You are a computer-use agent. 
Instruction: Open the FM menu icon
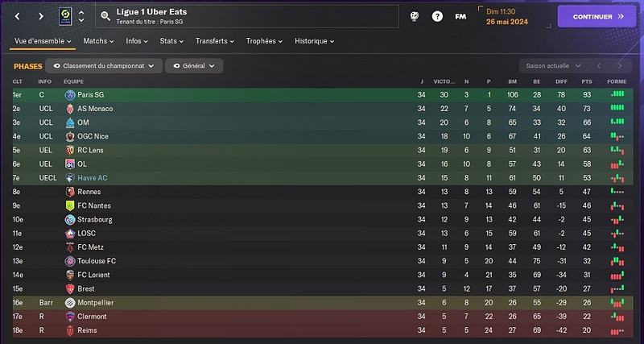click(x=460, y=16)
